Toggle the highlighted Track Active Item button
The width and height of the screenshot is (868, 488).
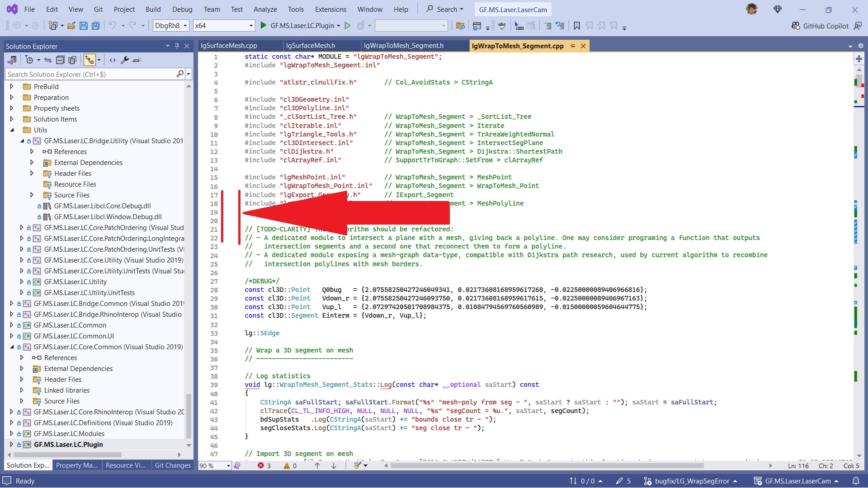point(90,60)
